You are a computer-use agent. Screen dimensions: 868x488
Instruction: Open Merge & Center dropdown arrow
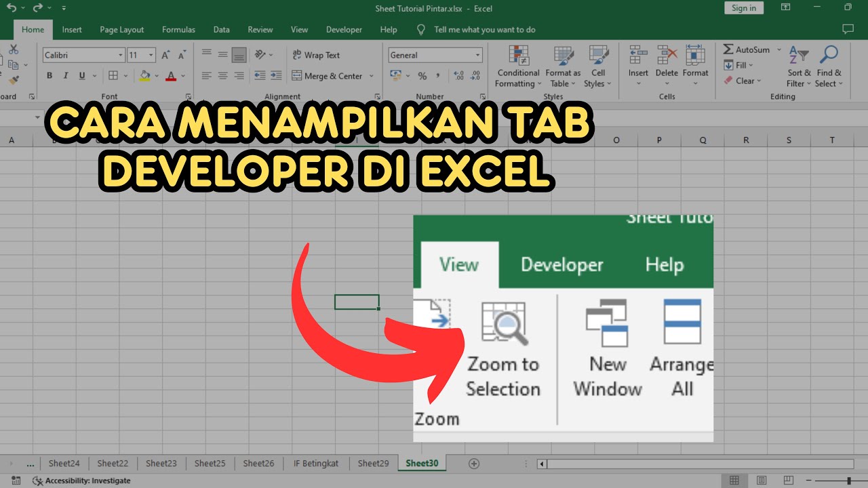click(371, 76)
